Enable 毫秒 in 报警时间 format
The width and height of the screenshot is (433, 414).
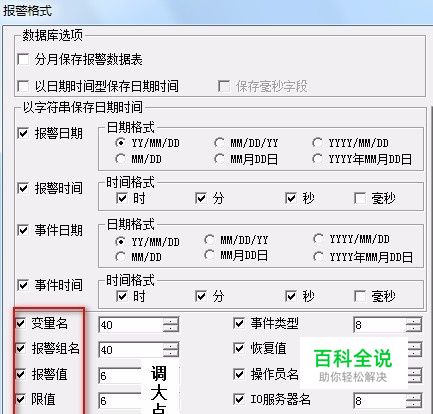point(360,198)
